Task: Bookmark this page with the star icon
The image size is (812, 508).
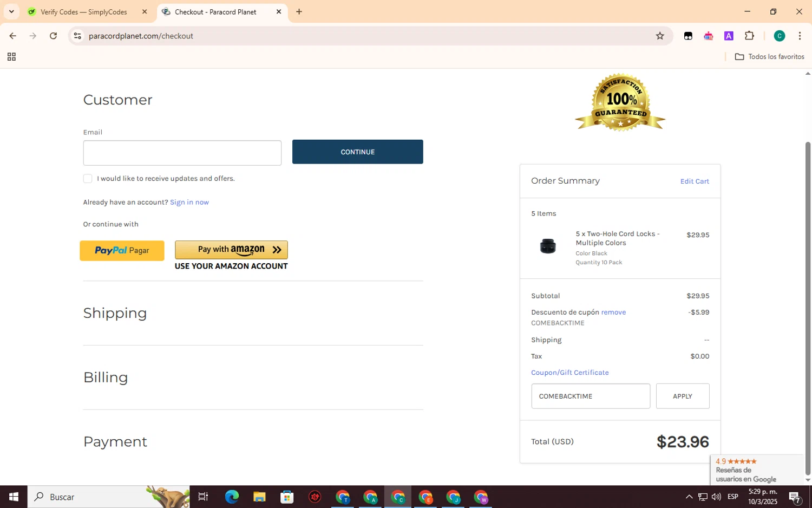Action: 660,36
